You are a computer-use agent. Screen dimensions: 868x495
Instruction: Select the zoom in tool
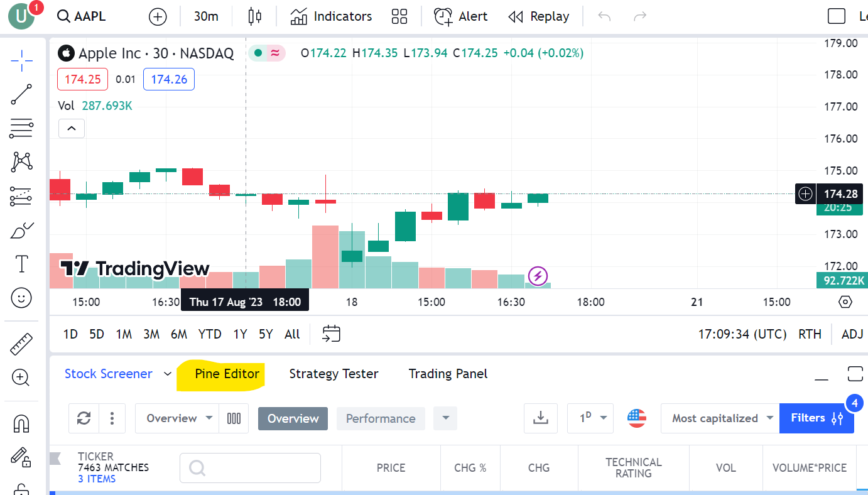click(22, 378)
